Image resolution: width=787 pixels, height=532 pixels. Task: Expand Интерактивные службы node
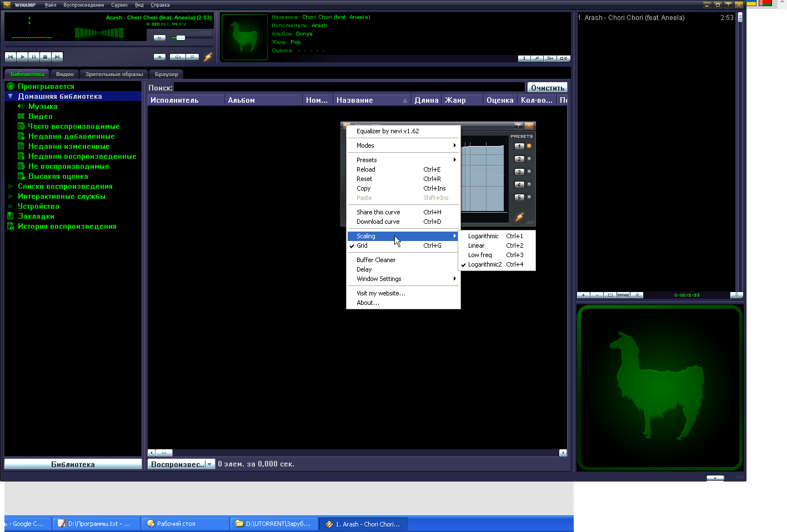pos(10,196)
